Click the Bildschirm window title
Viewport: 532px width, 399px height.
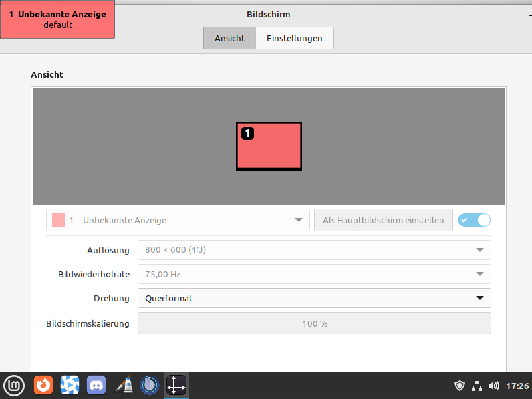pyautogui.click(x=269, y=14)
